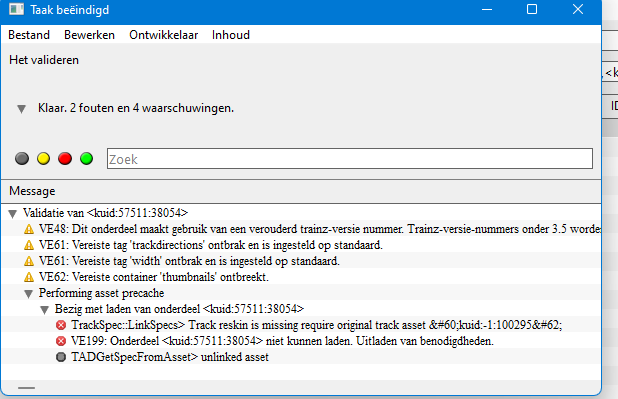Screen dimensions: 618x399
Task: Select 'VE199: Onderdeel niet kunnen laden' message
Action: (282, 341)
